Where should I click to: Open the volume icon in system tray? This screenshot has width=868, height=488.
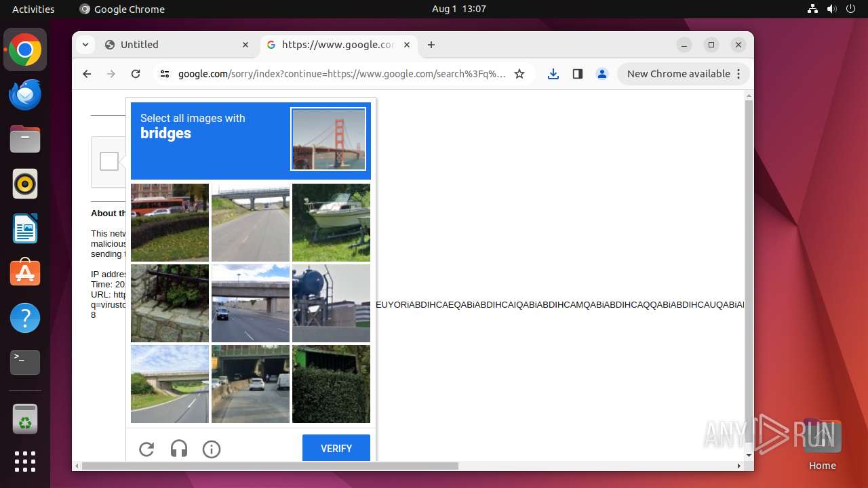(x=832, y=9)
